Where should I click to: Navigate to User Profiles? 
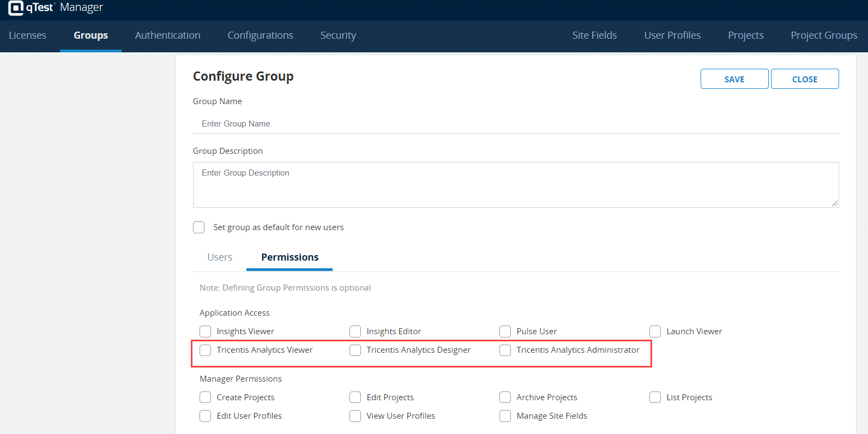(x=672, y=35)
